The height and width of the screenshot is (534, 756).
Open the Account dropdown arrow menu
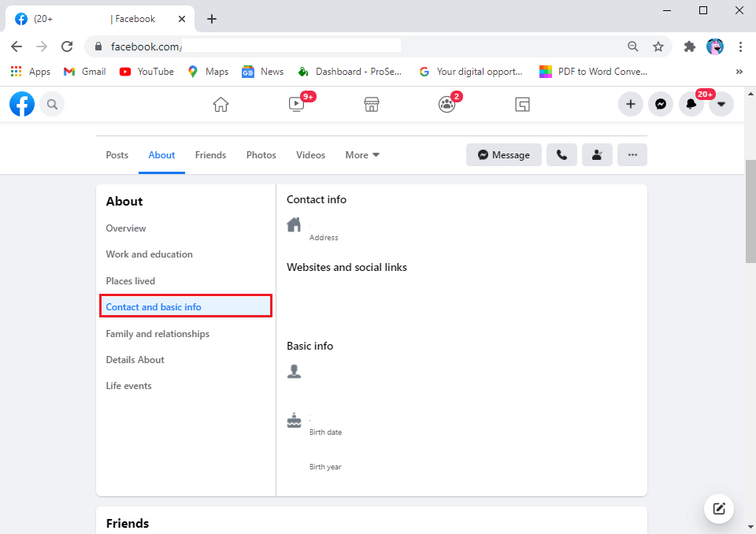point(721,104)
